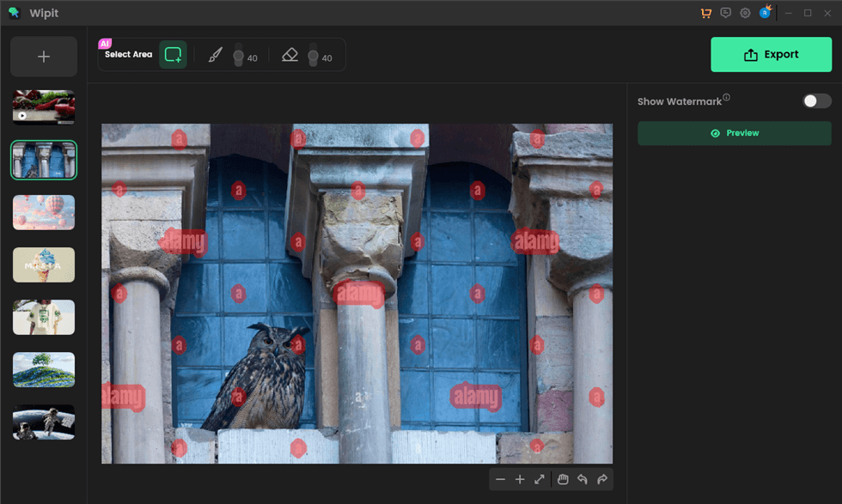Fit image to screen with expand icon

click(x=540, y=479)
